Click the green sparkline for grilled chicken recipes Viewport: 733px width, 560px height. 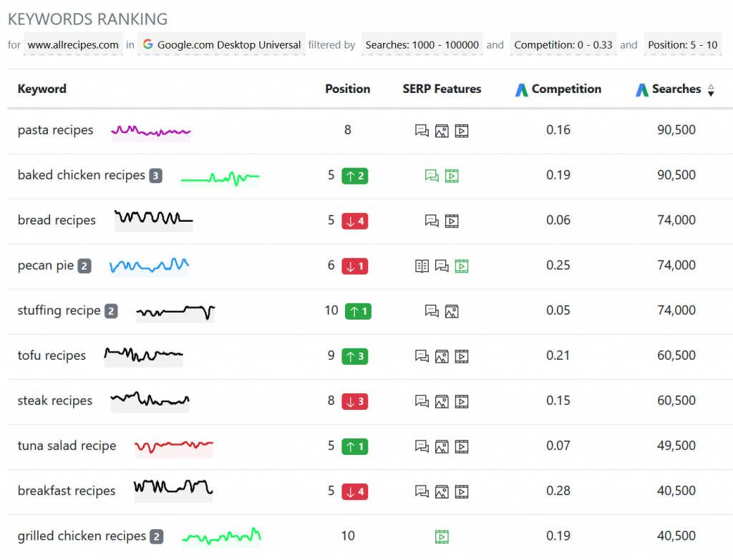click(x=221, y=537)
